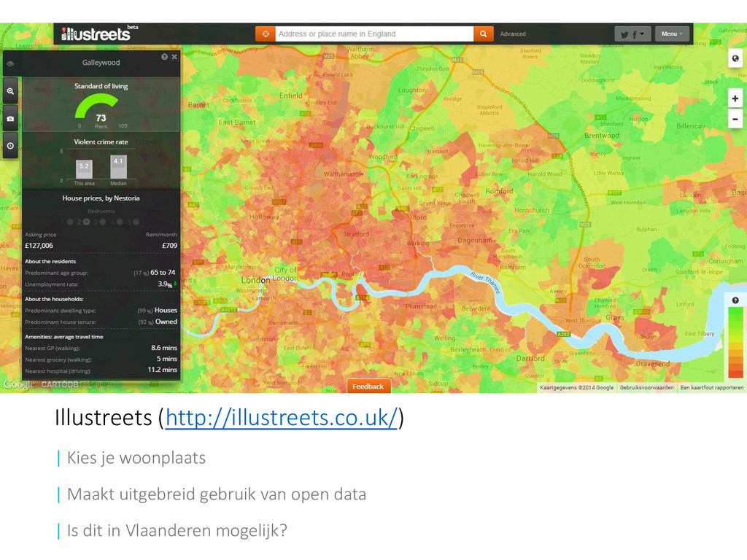Click the 'Galleywood' panel title
Viewport: 747px width, 560px height.
101,63
